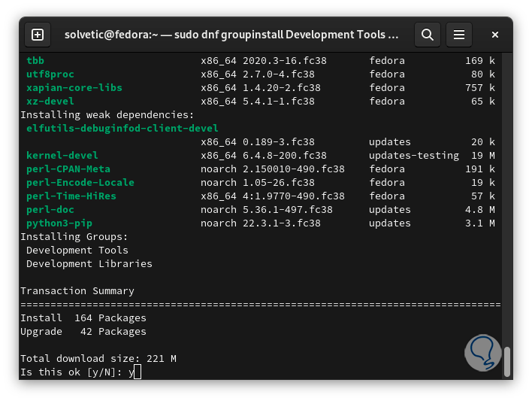
Task: Open a new terminal tab
Action: 38,35
